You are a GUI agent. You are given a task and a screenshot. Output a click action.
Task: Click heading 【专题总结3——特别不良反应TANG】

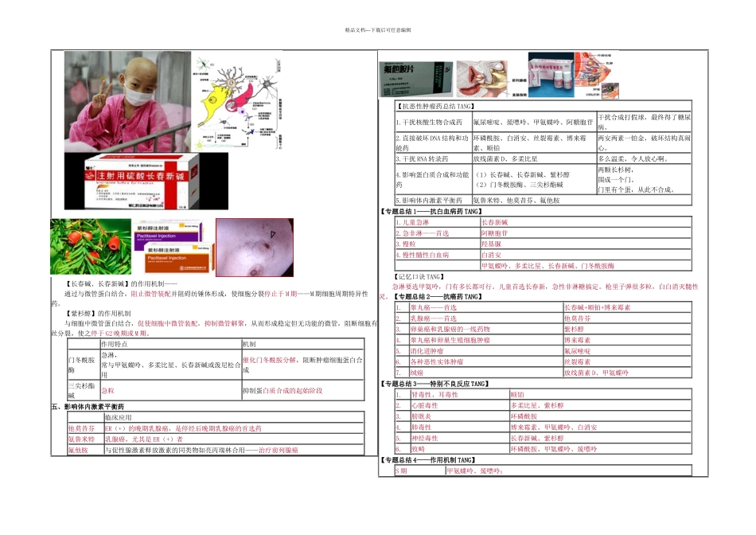point(435,384)
